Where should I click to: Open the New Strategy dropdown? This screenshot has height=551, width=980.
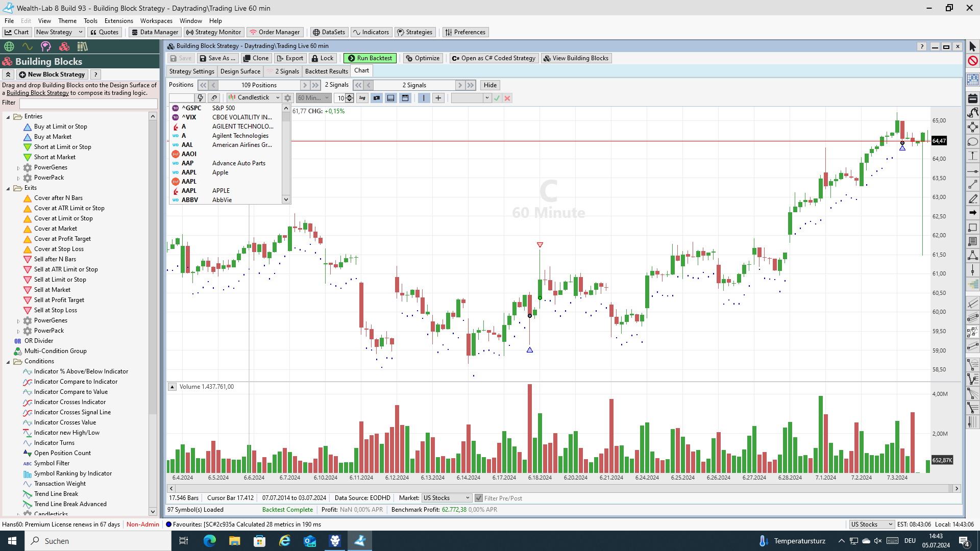[x=59, y=32]
